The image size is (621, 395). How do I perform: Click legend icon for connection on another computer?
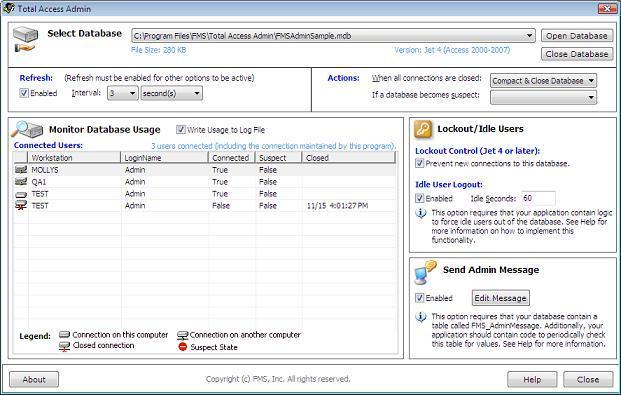point(183,335)
